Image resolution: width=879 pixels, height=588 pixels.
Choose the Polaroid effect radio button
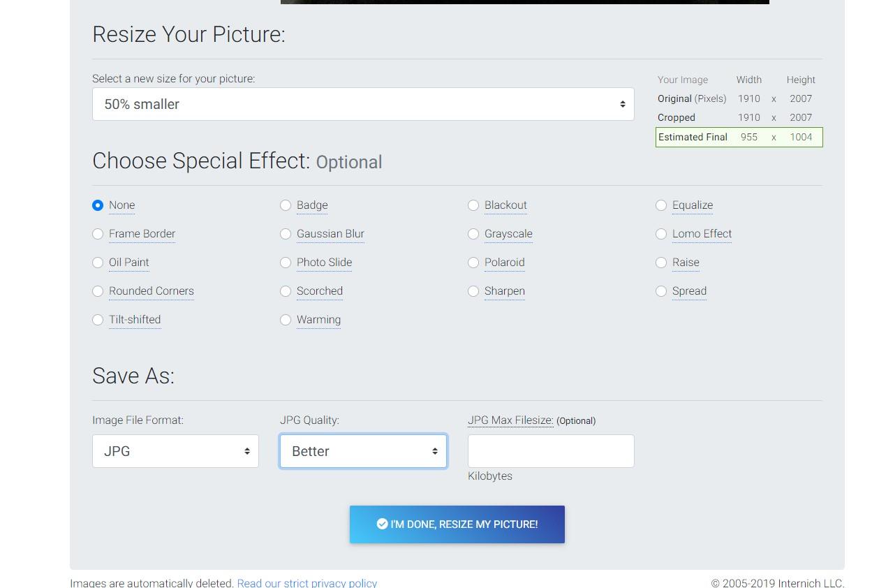click(x=473, y=263)
